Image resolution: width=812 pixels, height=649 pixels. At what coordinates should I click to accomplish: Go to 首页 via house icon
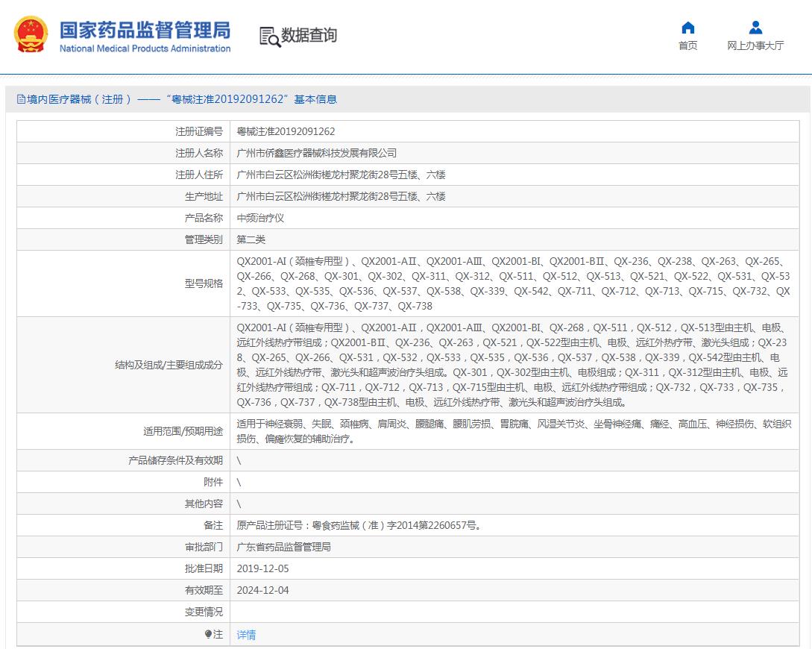click(x=687, y=28)
